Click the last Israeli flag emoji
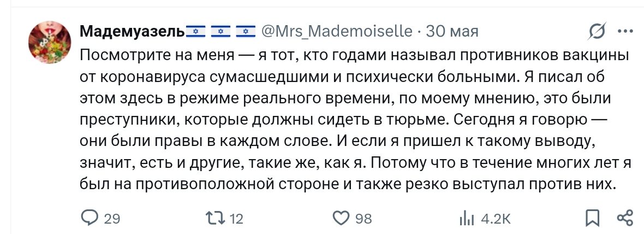 246,32
